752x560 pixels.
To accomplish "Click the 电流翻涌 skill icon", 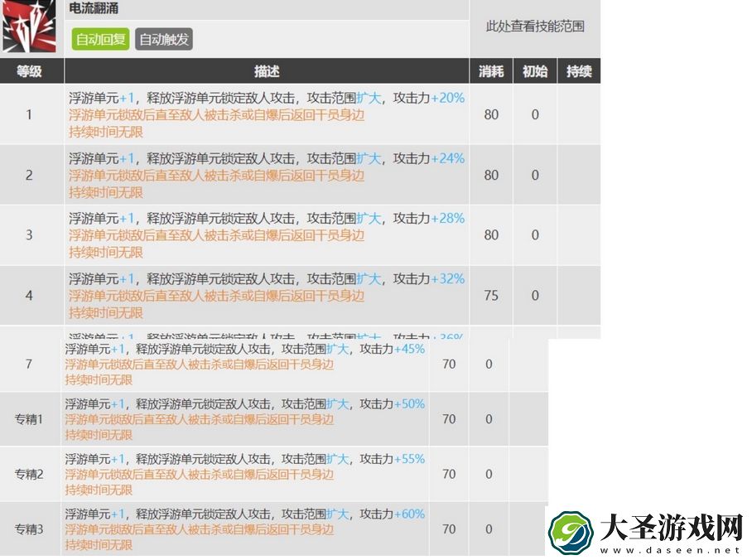I will tap(29, 27).
